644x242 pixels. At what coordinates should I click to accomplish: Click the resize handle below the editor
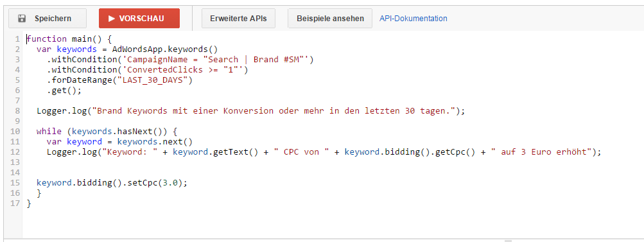pos(508,240)
